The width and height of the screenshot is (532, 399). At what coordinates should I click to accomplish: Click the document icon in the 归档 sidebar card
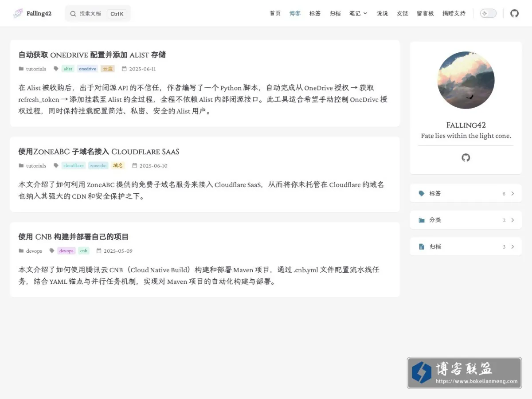(x=422, y=246)
